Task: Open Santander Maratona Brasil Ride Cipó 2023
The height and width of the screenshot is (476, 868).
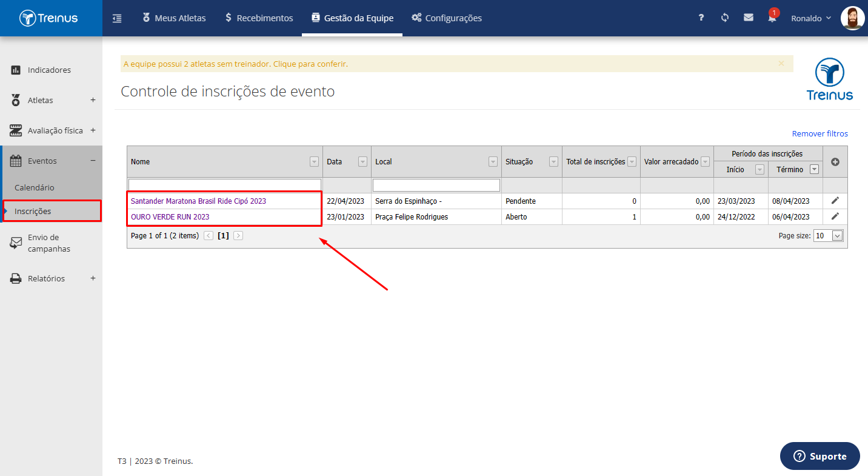Action: pos(198,201)
